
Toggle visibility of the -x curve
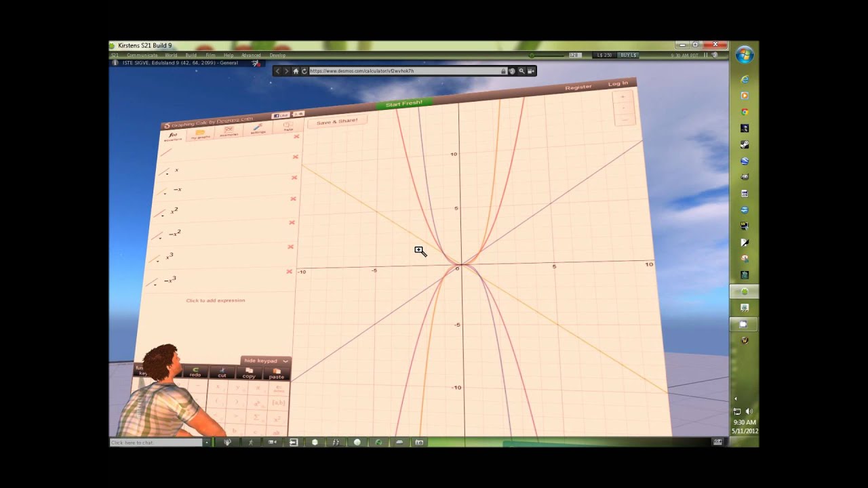pyautogui.click(x=161, y=192)
